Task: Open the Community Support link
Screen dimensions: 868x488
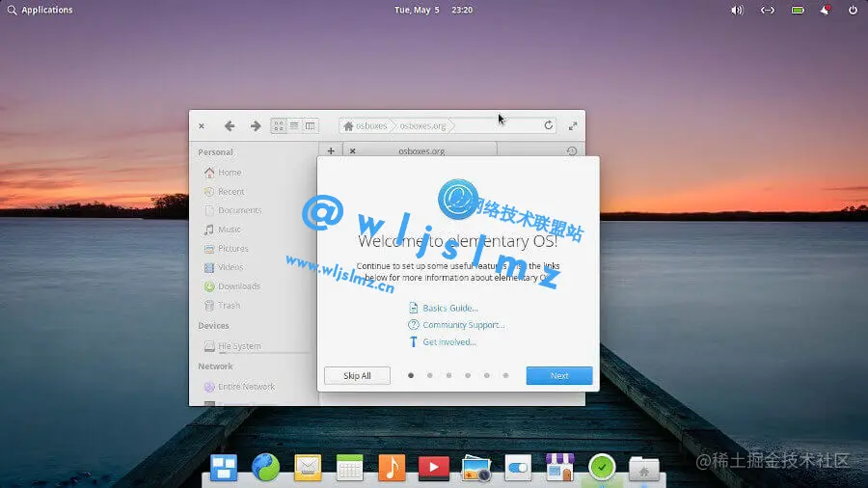Action: pyautogui.click(x=457, y=325)
